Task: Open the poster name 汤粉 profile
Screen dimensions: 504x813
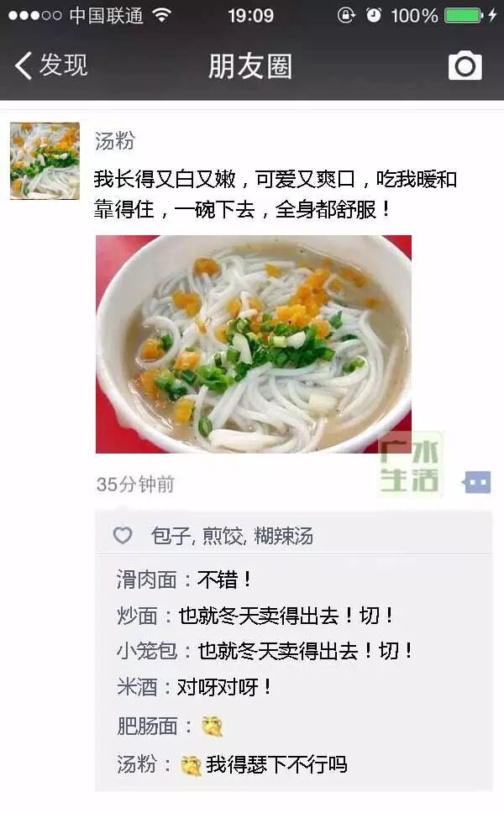Action: click(114, 140)
